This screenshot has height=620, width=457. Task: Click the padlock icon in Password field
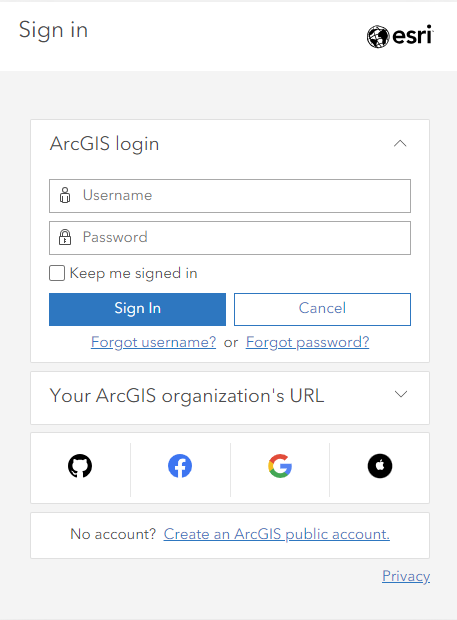[65, 237]
